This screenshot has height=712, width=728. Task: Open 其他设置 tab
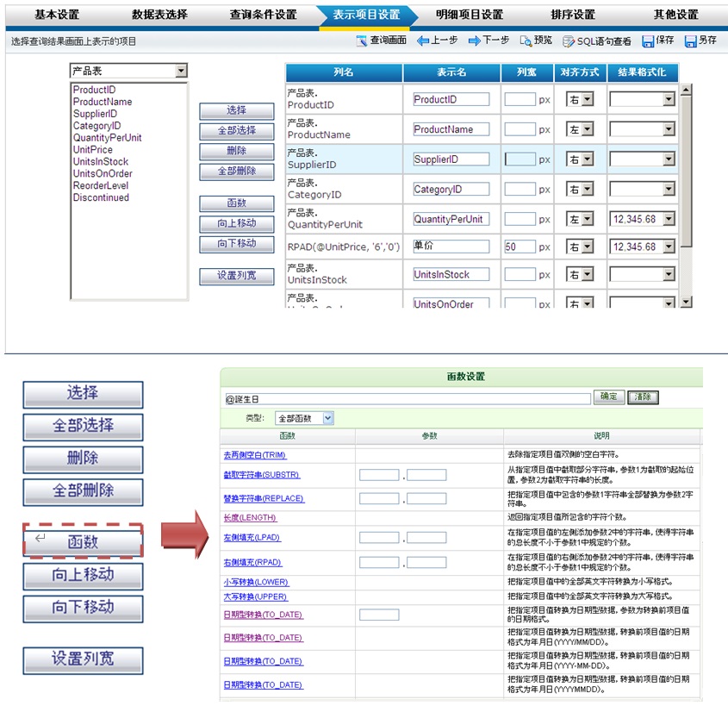[676, 15]
